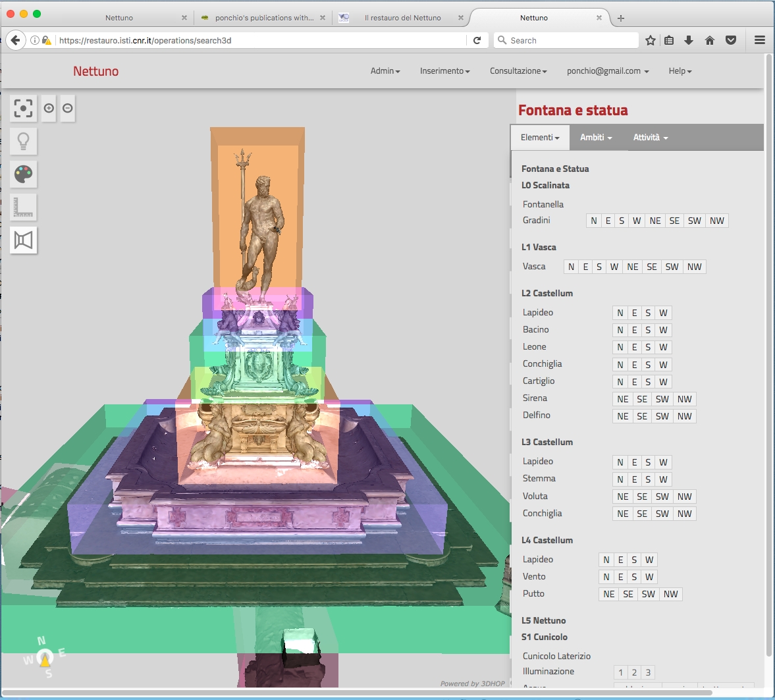Open the ponchio@gmail.com account dropdown
775x700 pixels.
coord(608,71)
